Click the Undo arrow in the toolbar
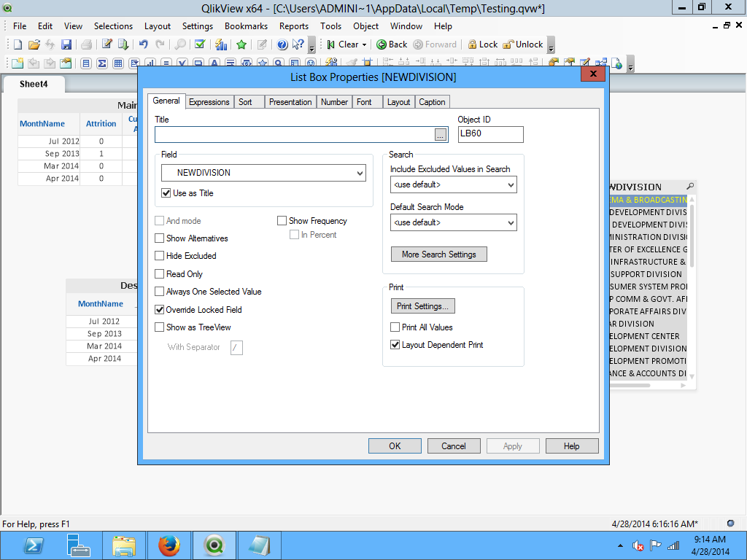 click(144, 44)
